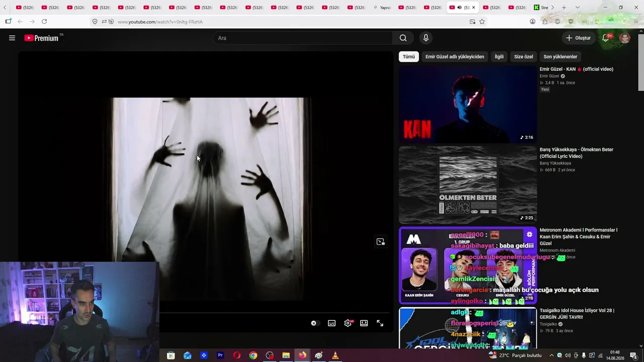
Task: Click the YouTube search magnifier button
Action: coord(403,38)
